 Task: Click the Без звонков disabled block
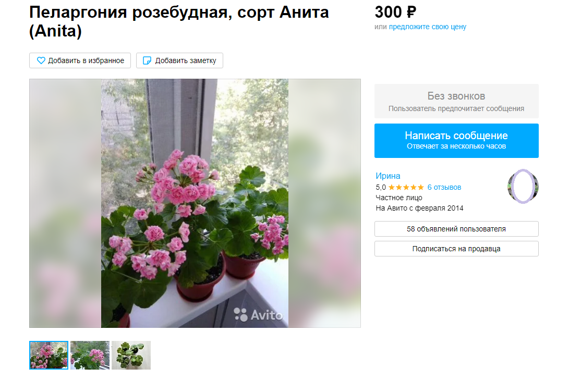(x=456, y=101)
